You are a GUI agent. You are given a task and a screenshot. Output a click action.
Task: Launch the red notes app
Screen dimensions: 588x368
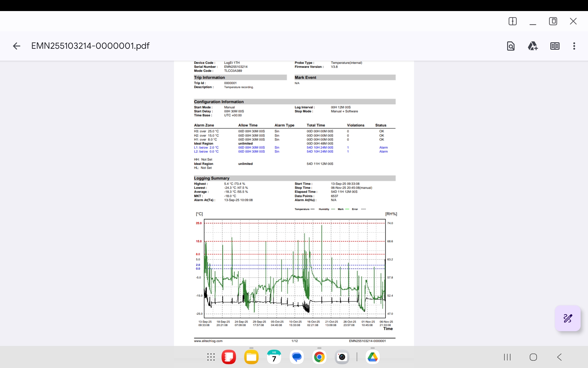coord(229,357)
